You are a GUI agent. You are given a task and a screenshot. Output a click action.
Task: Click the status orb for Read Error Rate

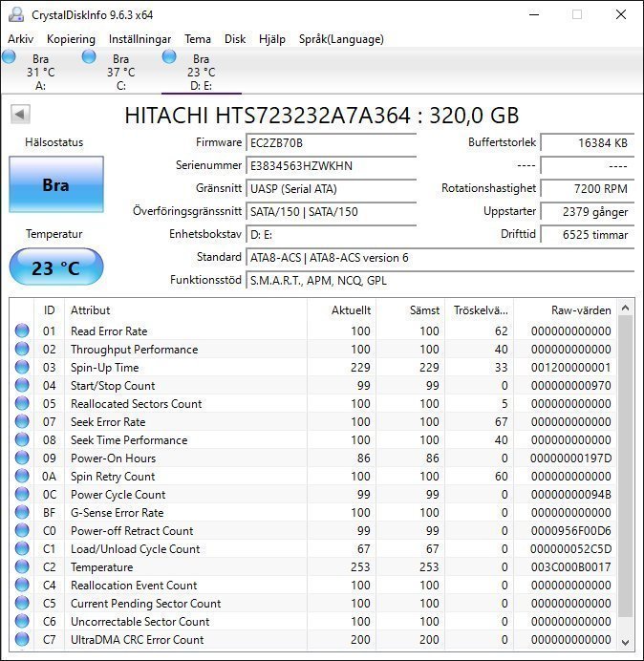(x=22, y=330)
